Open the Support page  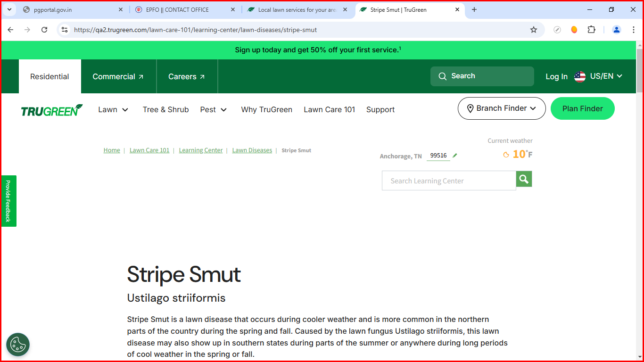tap(380, 109)
